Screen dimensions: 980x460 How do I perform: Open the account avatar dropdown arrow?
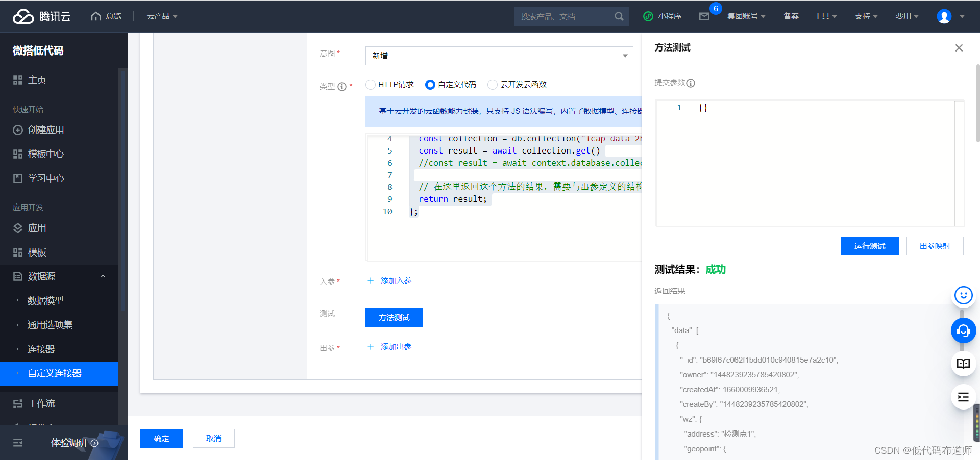[962, 16]
